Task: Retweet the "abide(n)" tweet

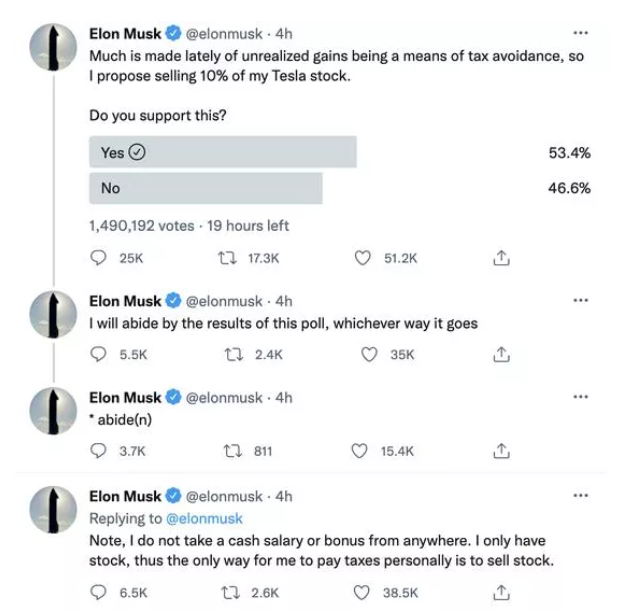Action: pyautogui.click(x=226, y=451)
